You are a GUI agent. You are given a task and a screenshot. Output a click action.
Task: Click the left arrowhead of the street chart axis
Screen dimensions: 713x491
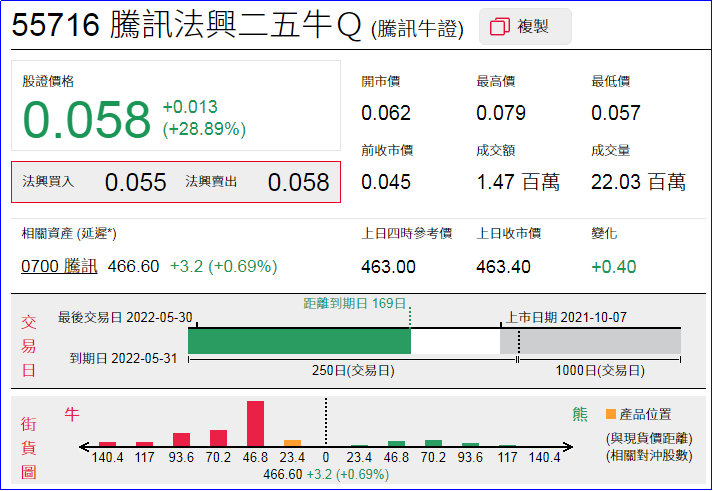[x=84, y=446]
